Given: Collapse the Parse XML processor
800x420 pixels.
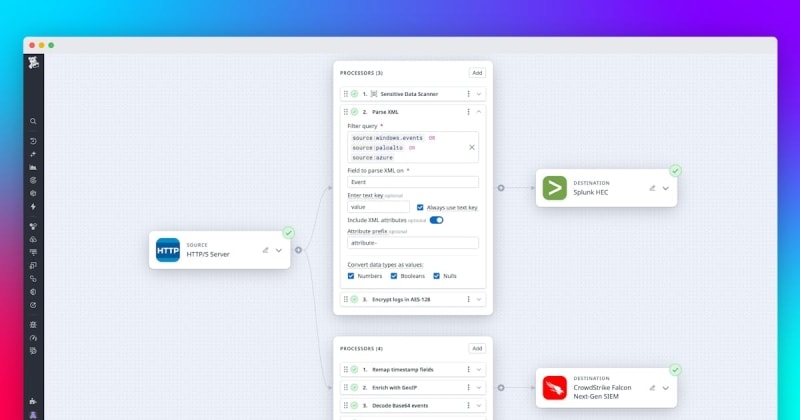Looking at the screenshot, I should point(479,111).
